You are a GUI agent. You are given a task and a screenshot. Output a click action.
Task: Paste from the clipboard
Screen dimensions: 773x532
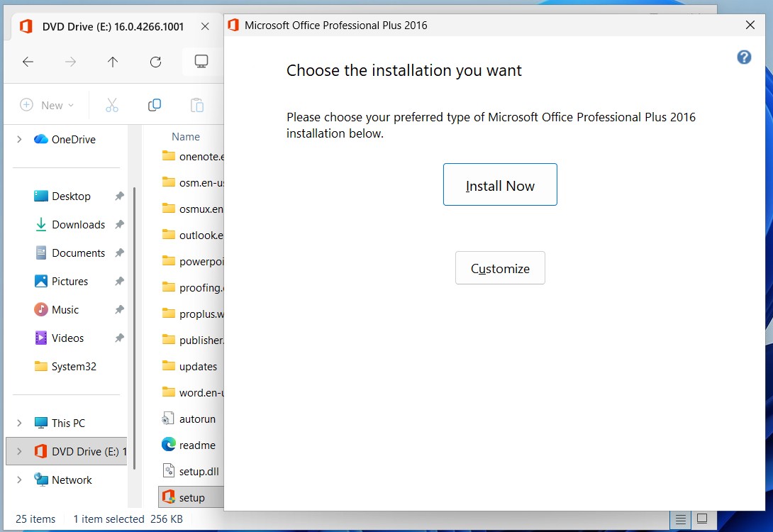tap(196, 104)
